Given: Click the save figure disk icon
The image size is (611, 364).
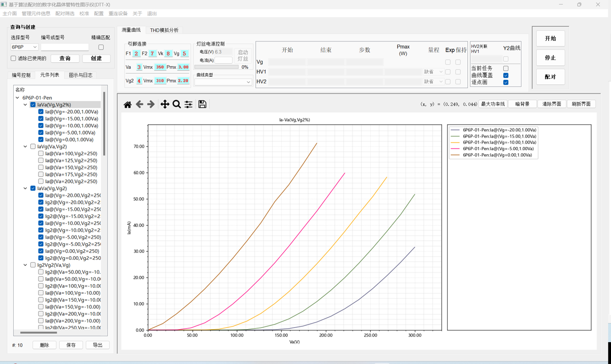Looking at the screenshot, I should tap(202, 104).
